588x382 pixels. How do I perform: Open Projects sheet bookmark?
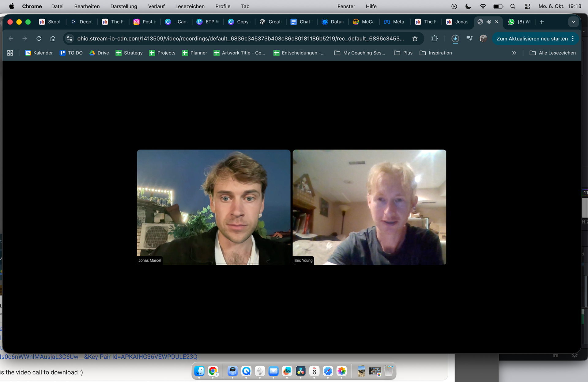(162, 53)
